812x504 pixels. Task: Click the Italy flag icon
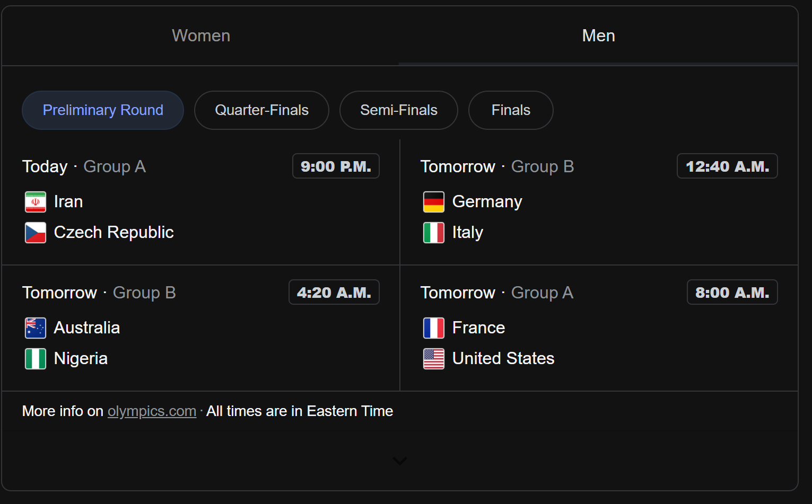point(433,233)
